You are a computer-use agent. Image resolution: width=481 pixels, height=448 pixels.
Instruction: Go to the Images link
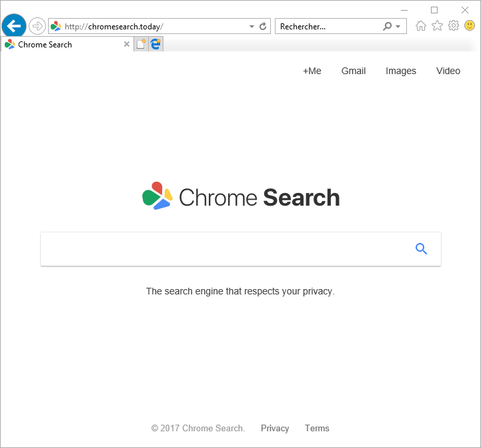click(400, 71)
